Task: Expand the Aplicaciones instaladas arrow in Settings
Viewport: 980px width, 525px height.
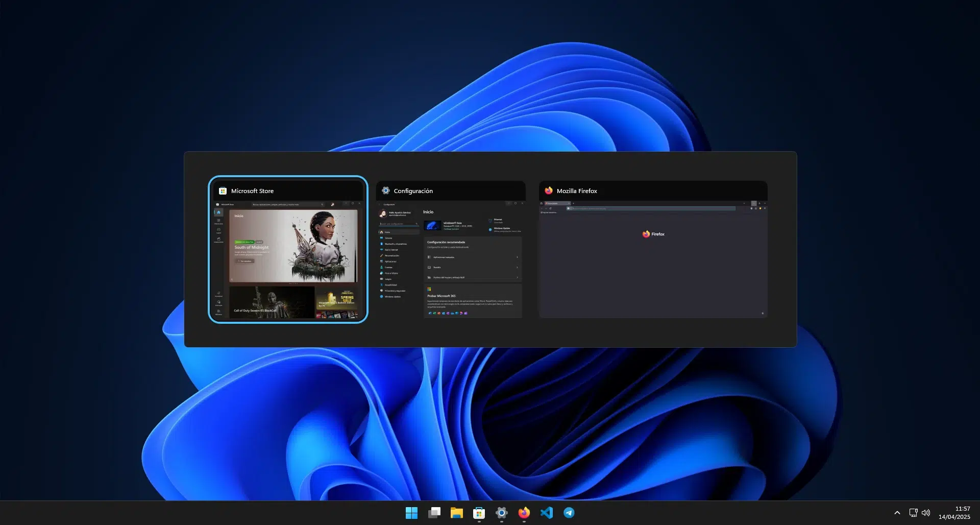Action: 518,257
